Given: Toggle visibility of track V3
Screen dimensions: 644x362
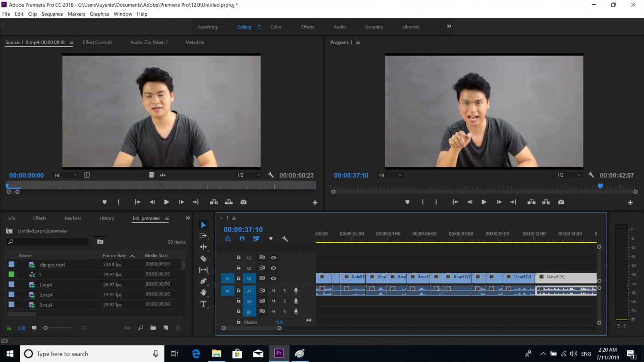Looking at the screenshot, I should point(273,258).
